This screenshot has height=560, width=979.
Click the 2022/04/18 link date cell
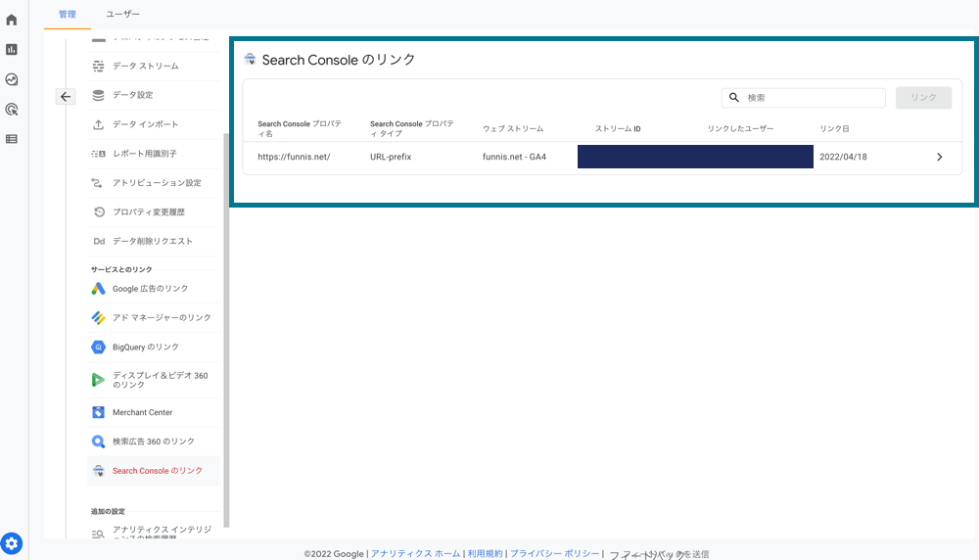pos(843,157)
